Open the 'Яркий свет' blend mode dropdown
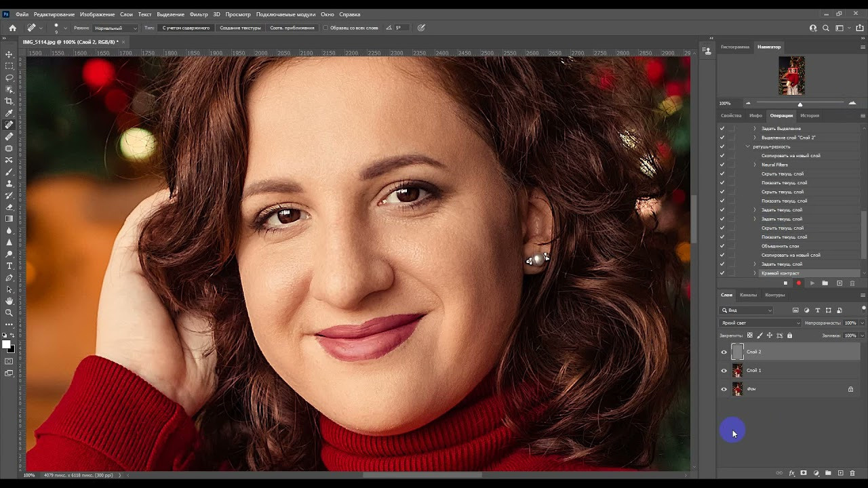Image resolution: width=868 pixels, height=488 pixels. pyautogui.click(x=760, y=323)
